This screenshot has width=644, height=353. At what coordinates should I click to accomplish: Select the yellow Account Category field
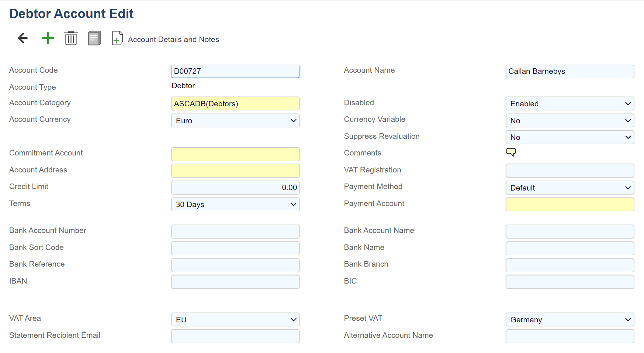235,104
